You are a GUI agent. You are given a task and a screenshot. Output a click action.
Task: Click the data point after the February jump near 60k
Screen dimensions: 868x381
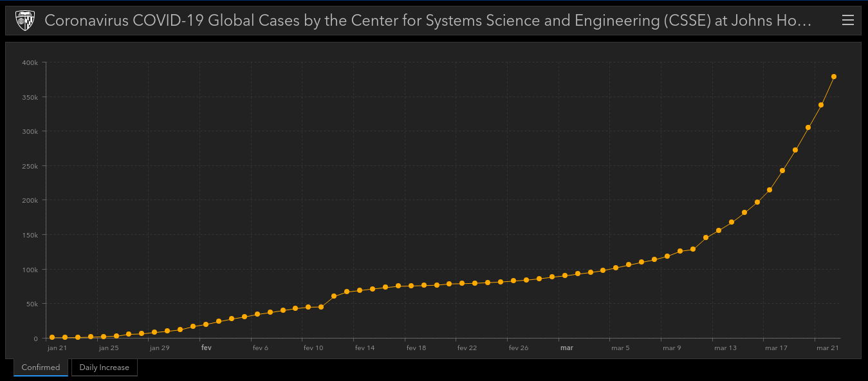[x=334, y=296]
